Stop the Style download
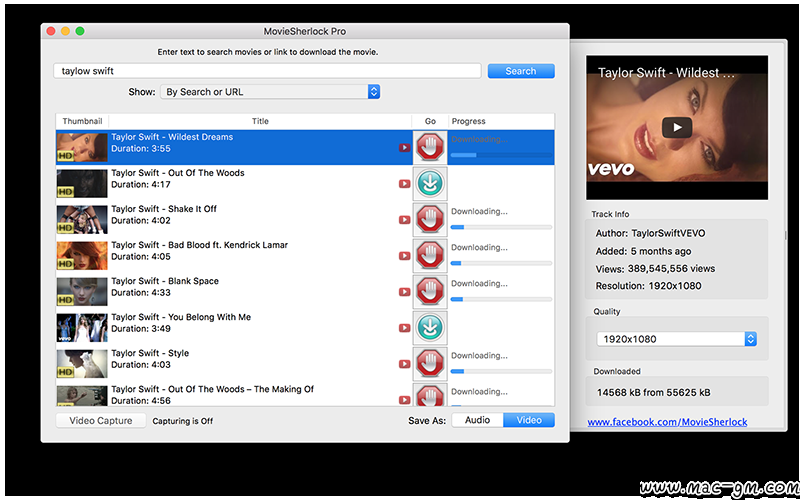The height and width of the screenshot is (500, 800). click(x=430, y=364)
